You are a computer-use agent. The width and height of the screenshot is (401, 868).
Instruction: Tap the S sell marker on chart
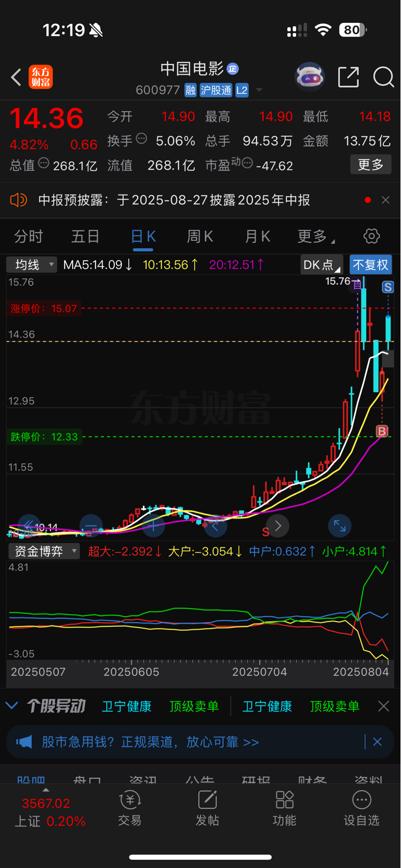pos(387,287)
